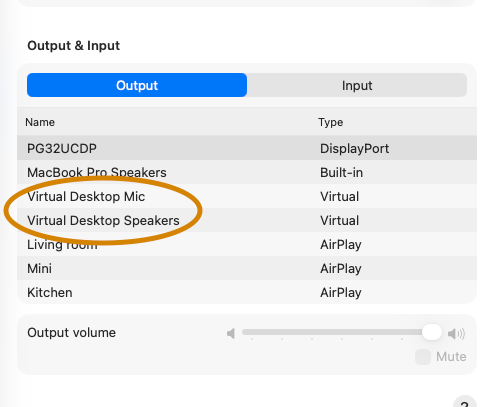Select PG32UCDP output device

pos(247,148)
